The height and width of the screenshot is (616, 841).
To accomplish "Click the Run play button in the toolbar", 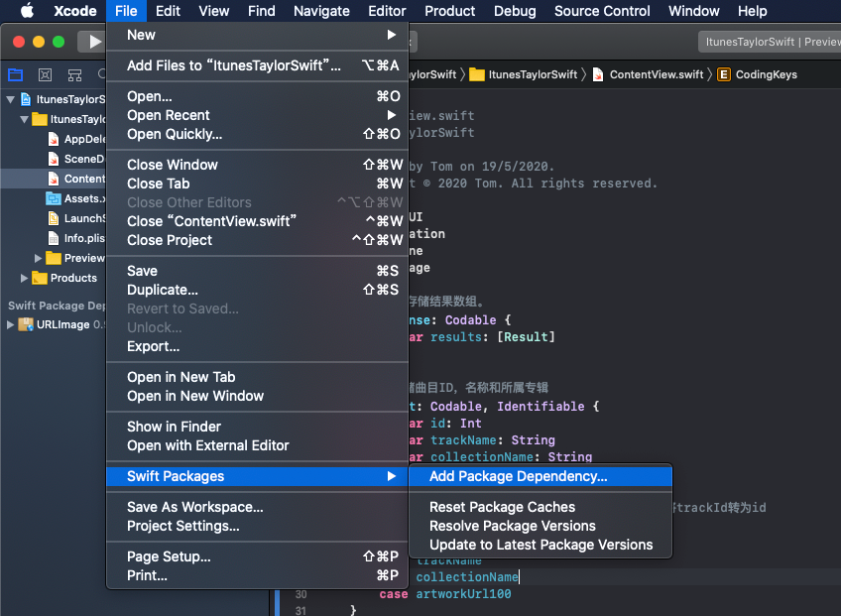I will [x=94, y=42].
